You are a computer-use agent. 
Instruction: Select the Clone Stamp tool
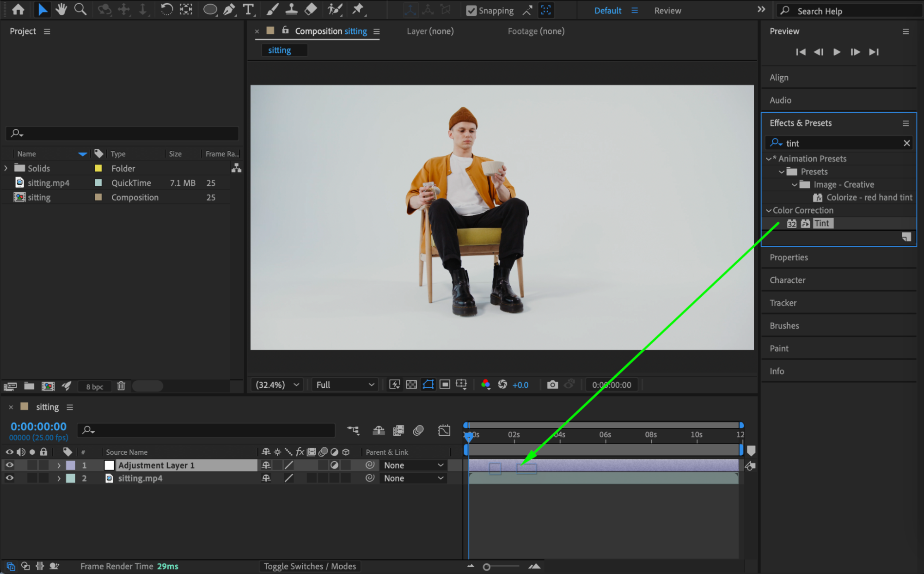(x=291, y=9)
